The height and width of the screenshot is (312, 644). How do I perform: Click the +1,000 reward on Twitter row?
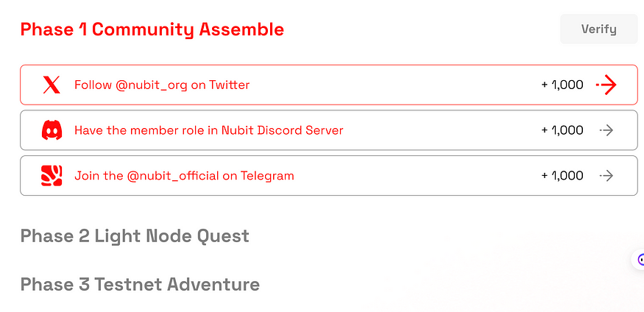click(562, 85)
